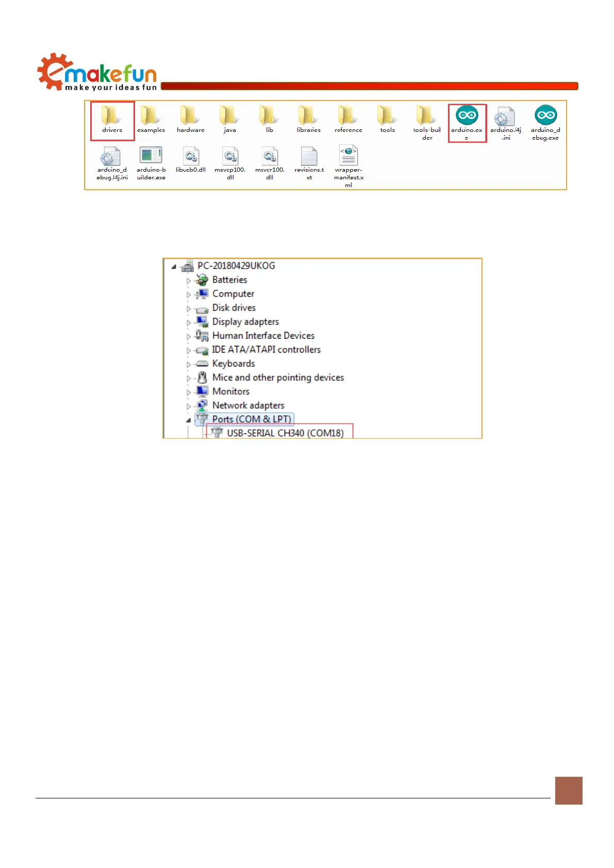Select Mice and other pointing devices row
Image resolution: width=614 pixels, height=868 pixels.
278,377
